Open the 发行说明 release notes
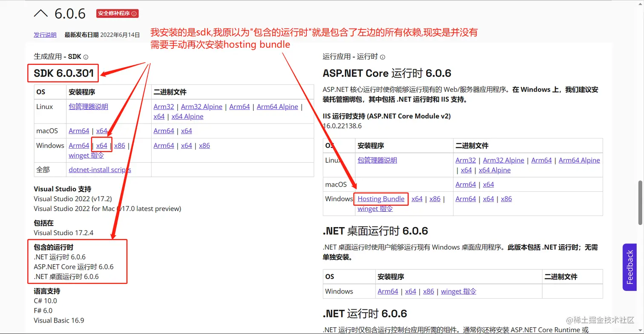The width and height of the screenshot is (644, 334). pos(45,35)
